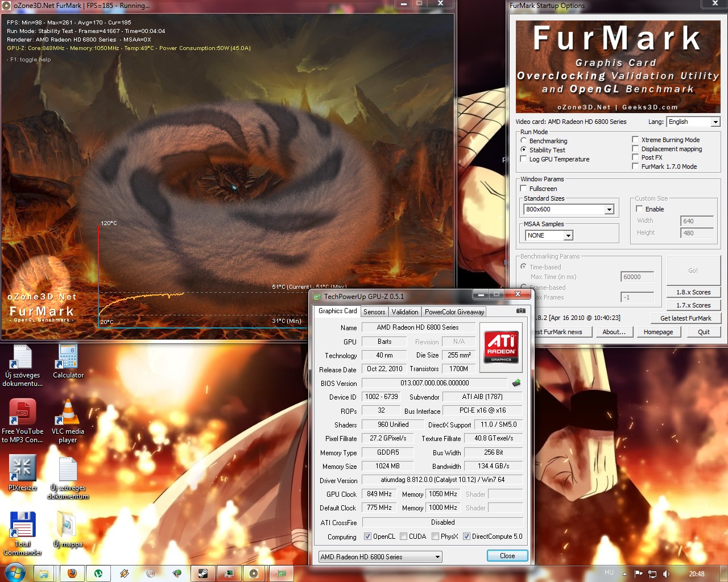This screenshot has height=582, width=728.
Task: Click the Quit button in FurMark
Action: pos(704,332)
